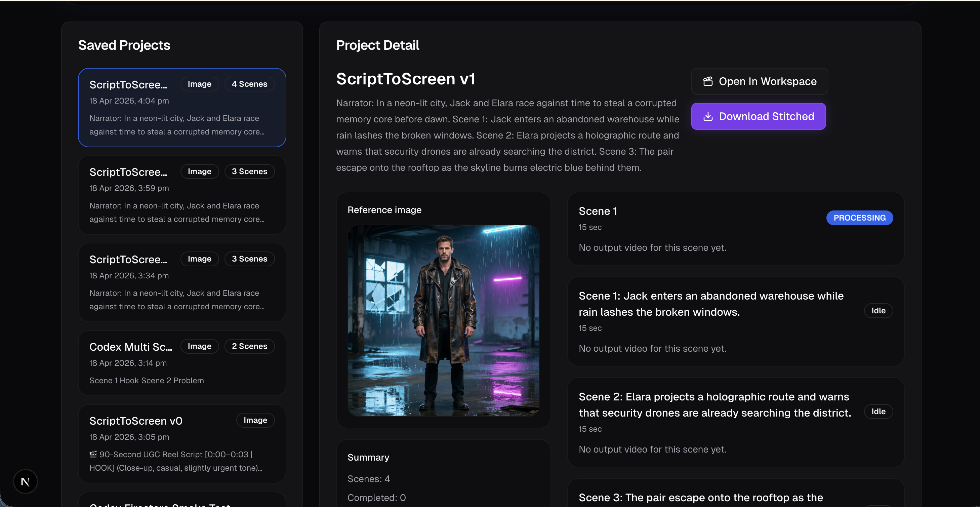Click Image badge on Codex Multi Sc project

point(199,346)
